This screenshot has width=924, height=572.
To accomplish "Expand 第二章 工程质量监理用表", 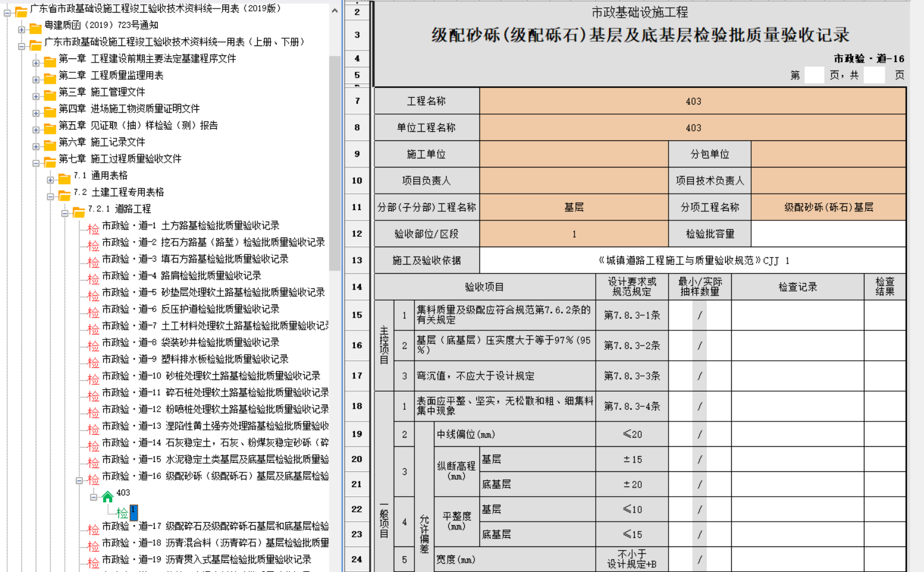I will pos(36,80).
